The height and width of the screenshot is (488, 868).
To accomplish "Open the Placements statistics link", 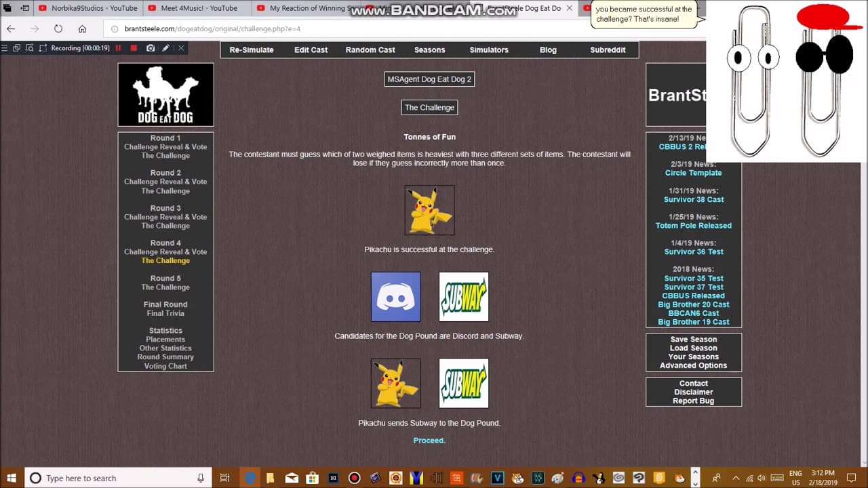I will pyautogui.click(x=165, y=339).
